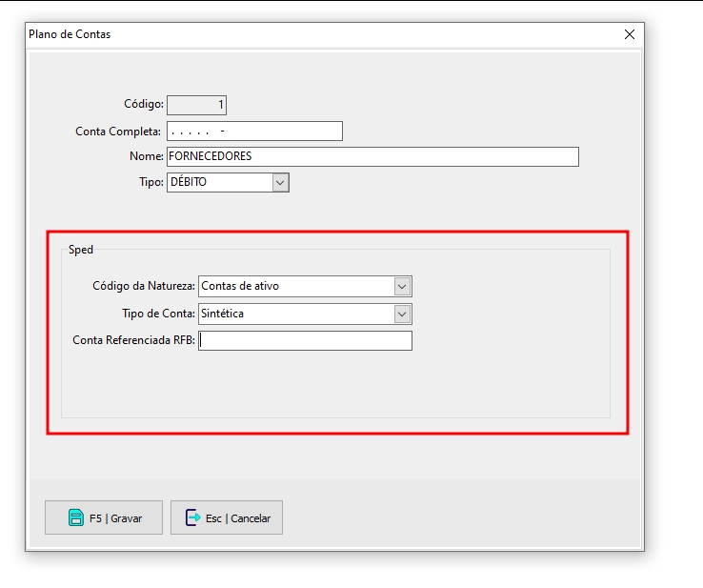Click the disabled Código field
The image size is (703, 588).
coord(196,105)
